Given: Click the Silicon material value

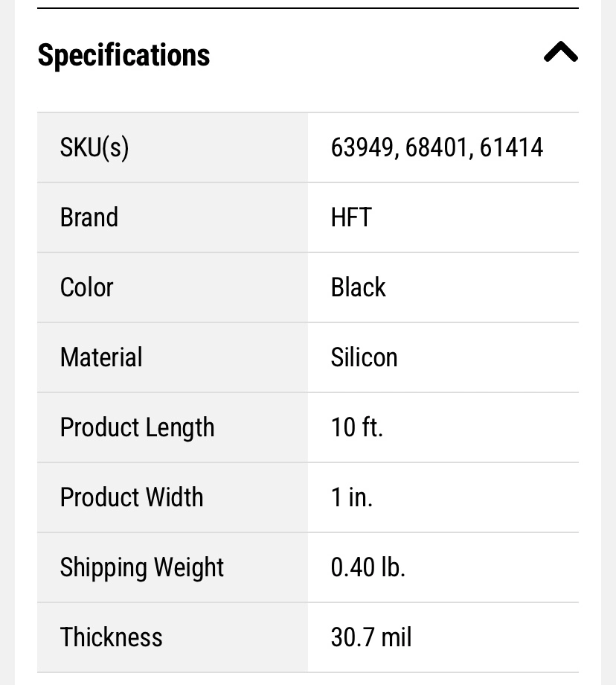Looking at the screenshot, I should pyautogui.click(x=364, y=357).
